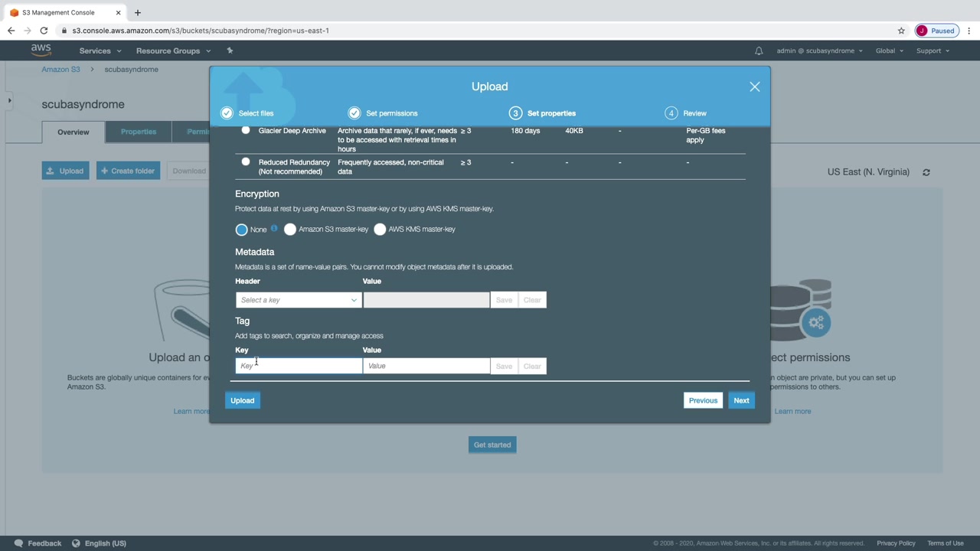
Task: Open a new browser tab
Action: click(138, 12)
